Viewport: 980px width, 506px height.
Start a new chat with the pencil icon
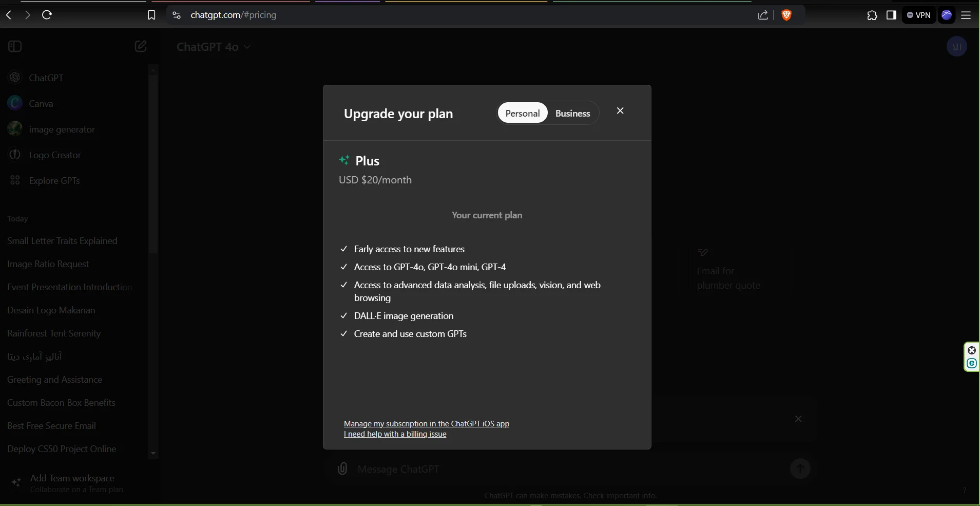141,46
